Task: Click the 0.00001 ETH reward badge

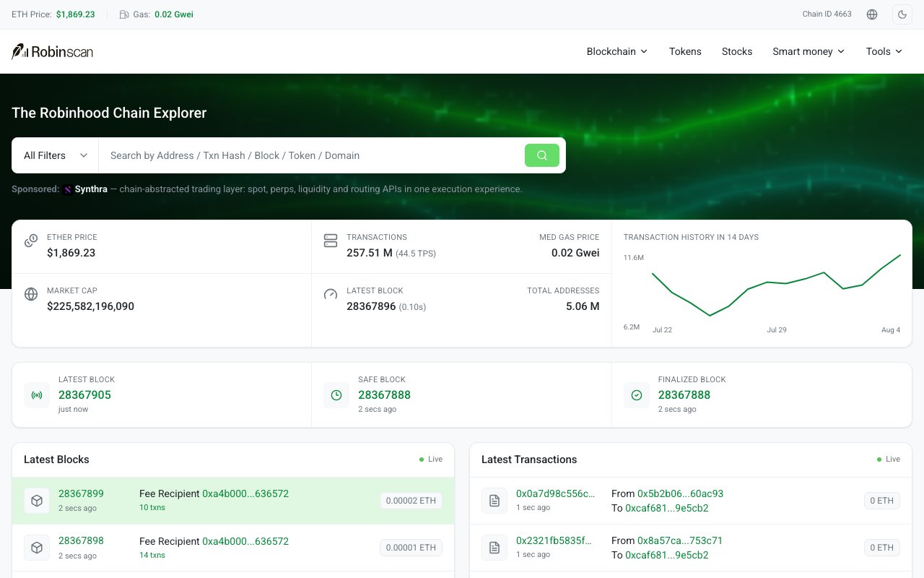Action: click(411, 548)
